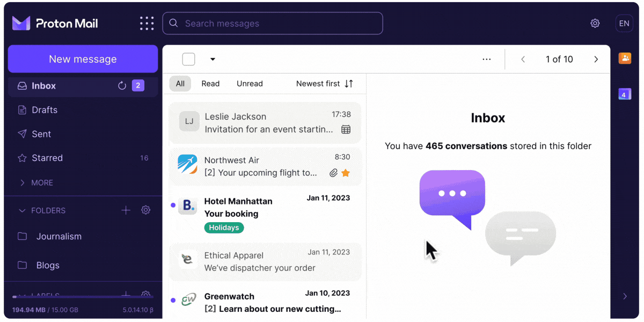Open folder settings gear icon
The width and height of the screenshot is (644, 322).
pyautogui.click(x=145, y=210)
